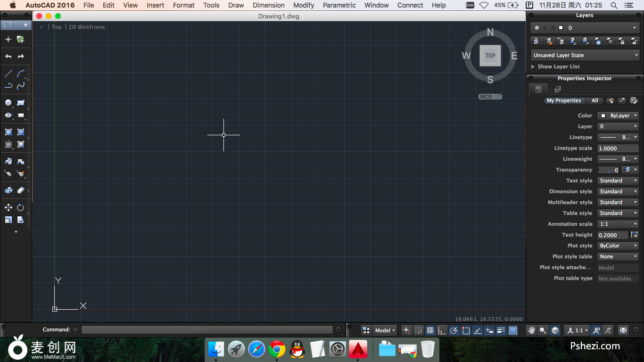Screen dimensions: 644x362
Task: Toggle Ortho mode in the status bar
Action: pos(442,330)
